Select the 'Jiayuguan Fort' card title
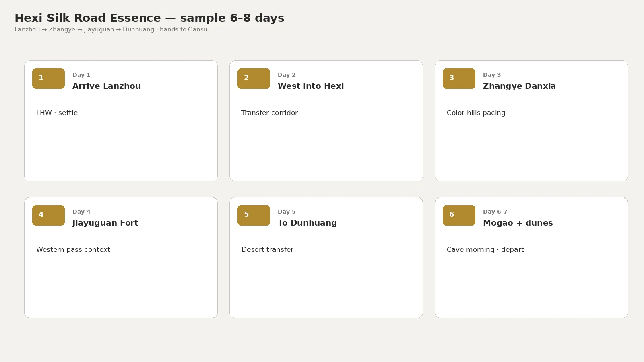Screen dimensions: 644x362 coord(105,223)
